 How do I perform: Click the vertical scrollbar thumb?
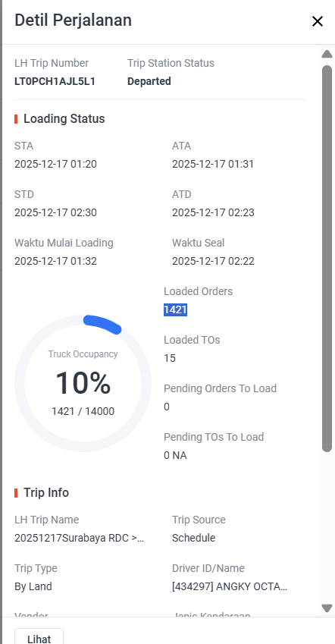(x=327, y=259)
